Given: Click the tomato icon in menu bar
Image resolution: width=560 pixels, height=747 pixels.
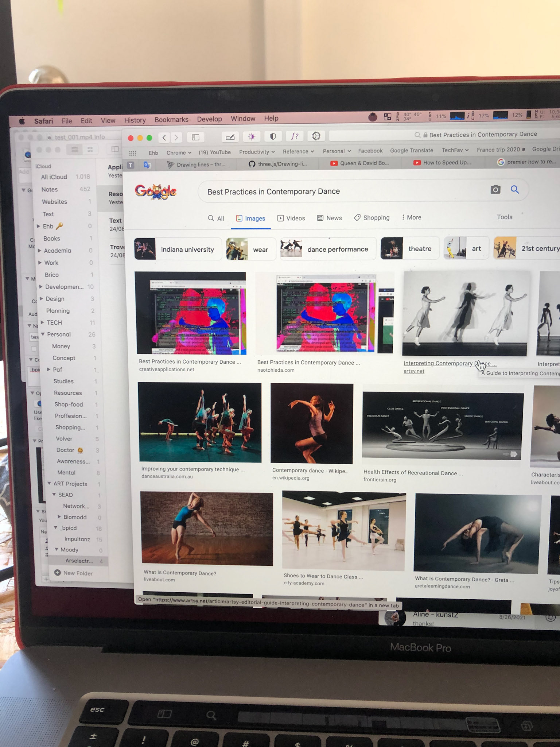Looking at the screenshot, I should [372, 117].
